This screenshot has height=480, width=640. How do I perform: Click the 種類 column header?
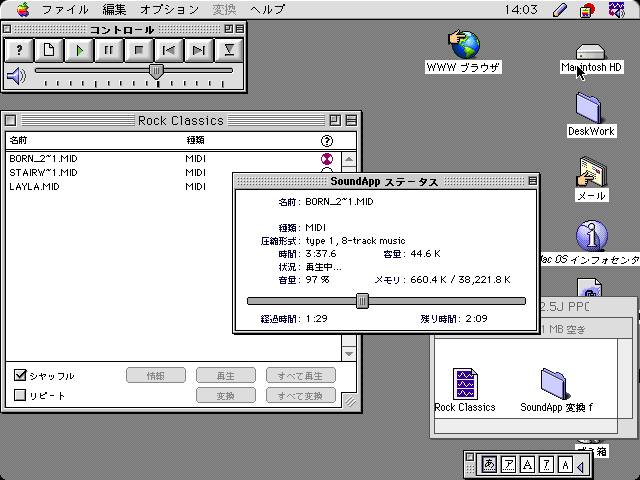[x=196, y=140]
